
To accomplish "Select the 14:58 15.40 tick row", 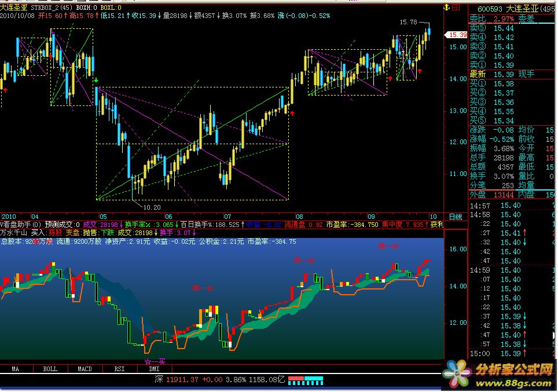I will pos(512,215).
